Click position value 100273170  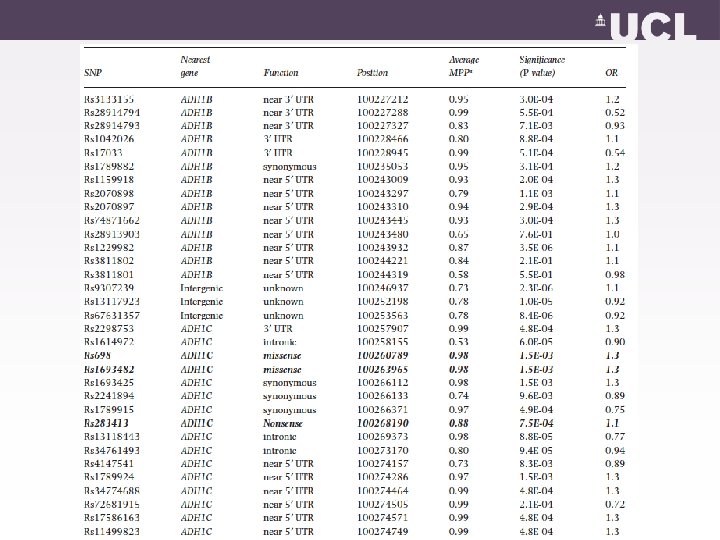(382, 450)
